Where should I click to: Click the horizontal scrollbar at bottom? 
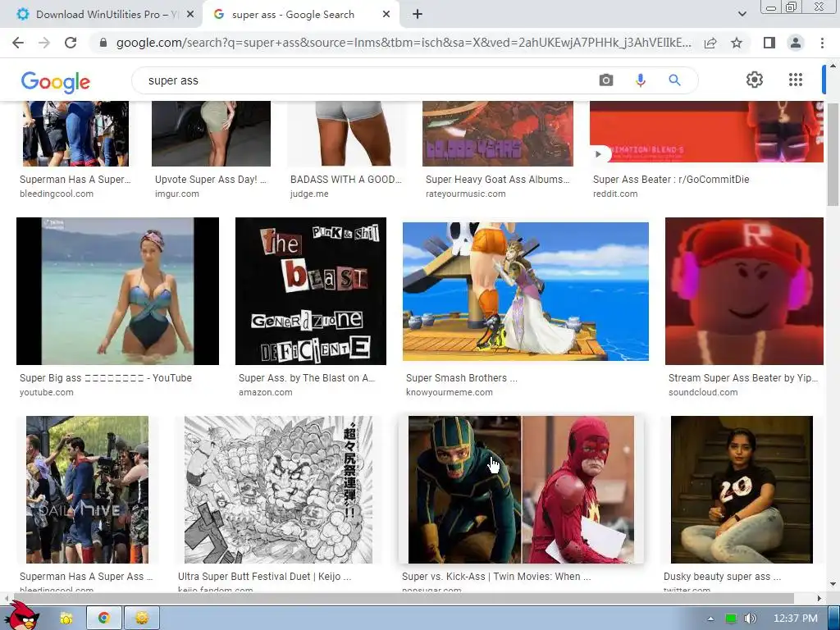(x=402, y=598)
